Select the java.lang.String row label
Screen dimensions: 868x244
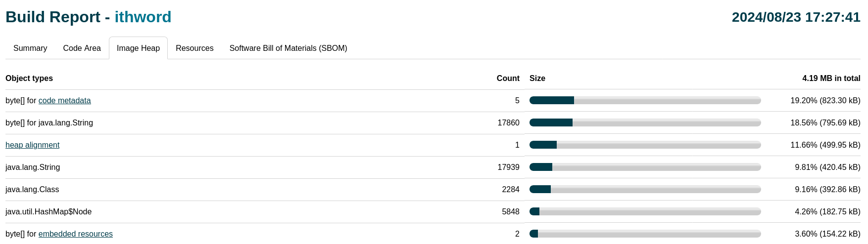[33, 167]
